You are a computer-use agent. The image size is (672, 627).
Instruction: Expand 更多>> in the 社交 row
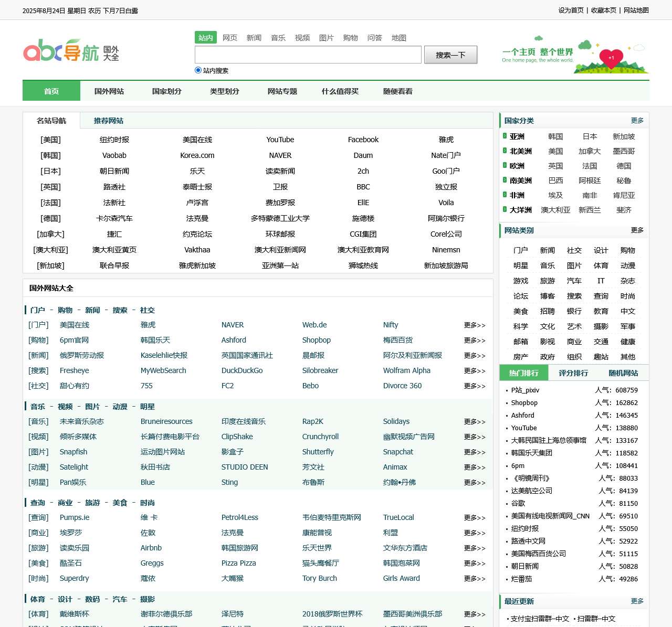(475, 386)
